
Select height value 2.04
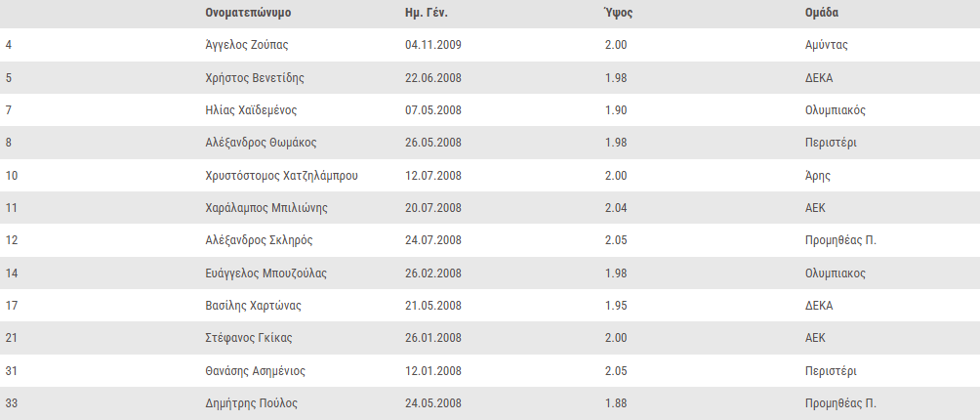click(x=616, y=208)
